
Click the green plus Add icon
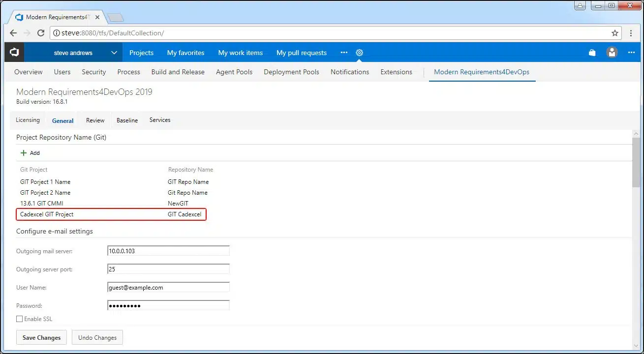[24, 153]
